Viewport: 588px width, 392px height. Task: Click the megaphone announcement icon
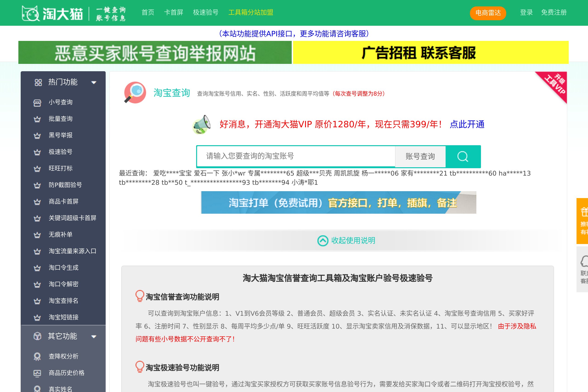point(201,125)
